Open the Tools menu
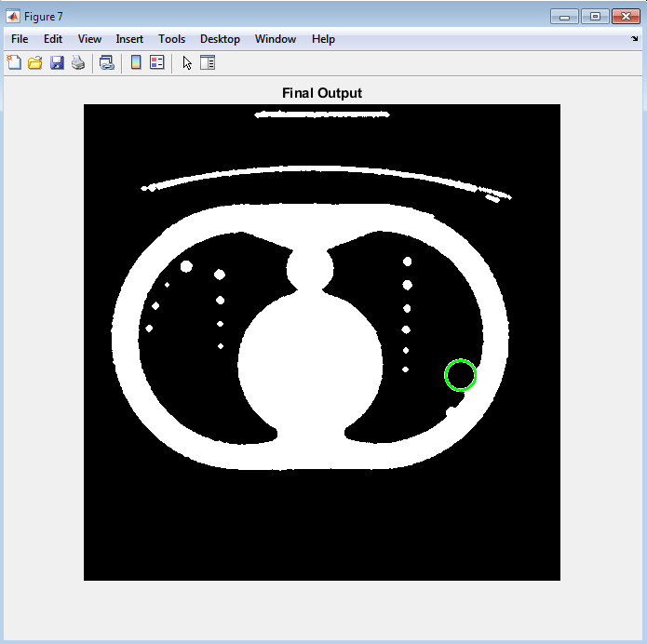Screen dimensions: 647x644 pyautogui.click(x=171, y=39)
